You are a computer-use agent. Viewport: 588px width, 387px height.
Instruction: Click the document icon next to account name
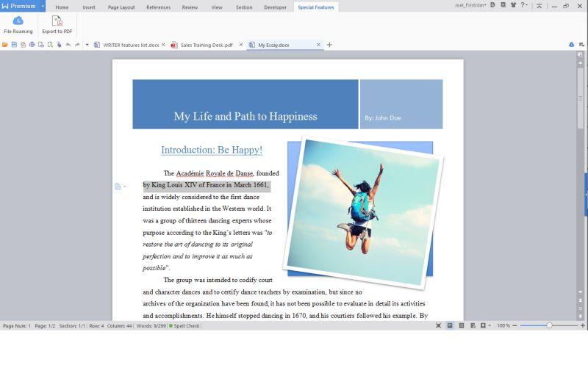point(492,5)
